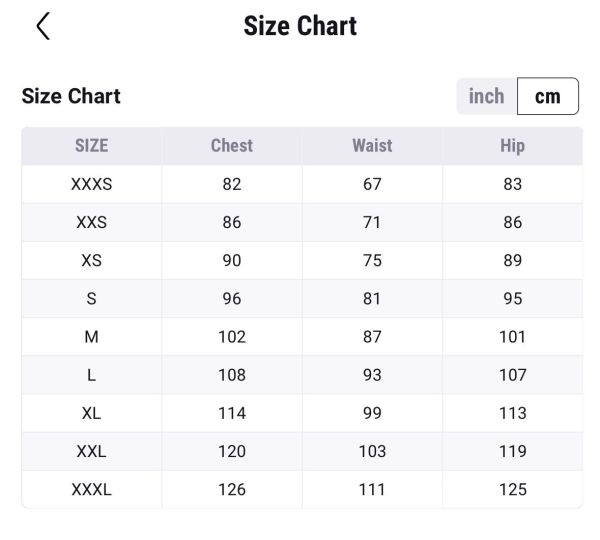Click the Size Chart page title
The image size is (600, 540).
[300, 26]
